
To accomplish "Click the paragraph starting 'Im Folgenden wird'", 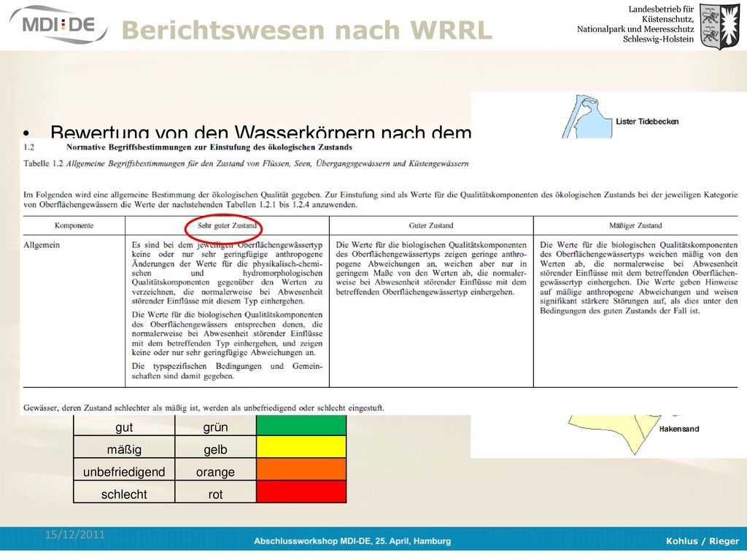I will pos(381,200).
